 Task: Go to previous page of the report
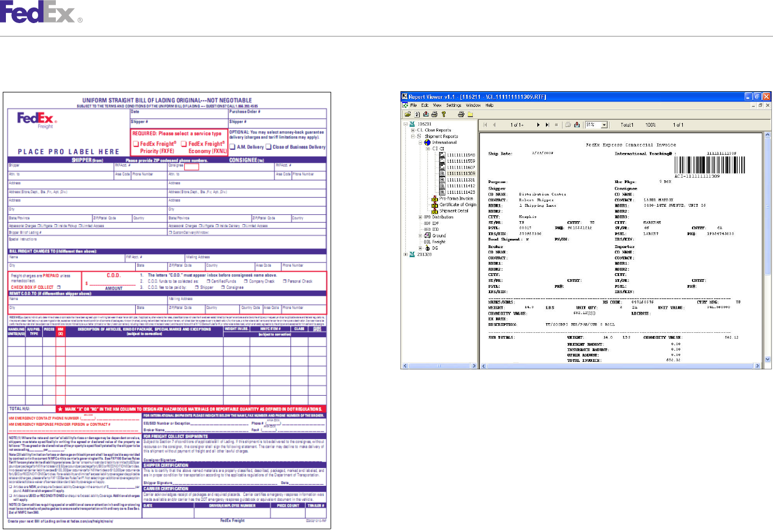[x=494, y=125]
